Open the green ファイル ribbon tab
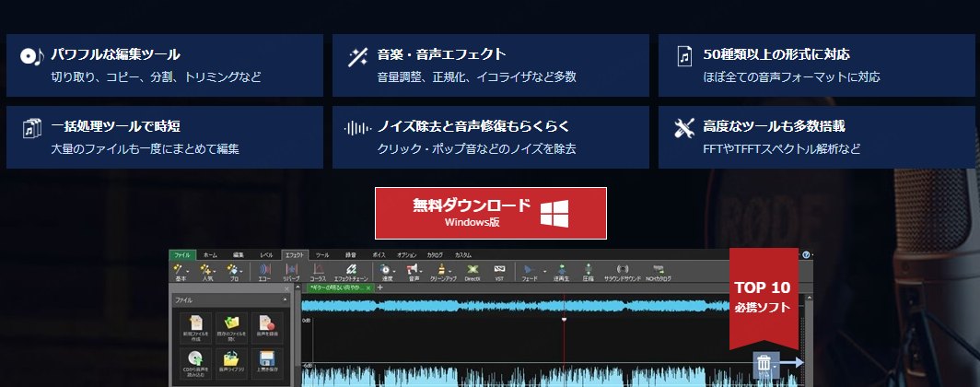The width and height of the screenshot is (980, 387). tap(182, 255)
